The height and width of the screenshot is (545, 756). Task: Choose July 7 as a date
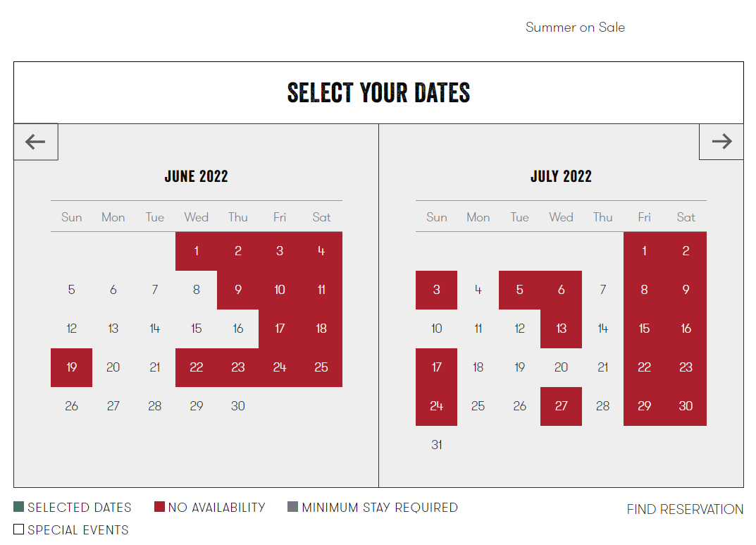[x=602, y=290]
